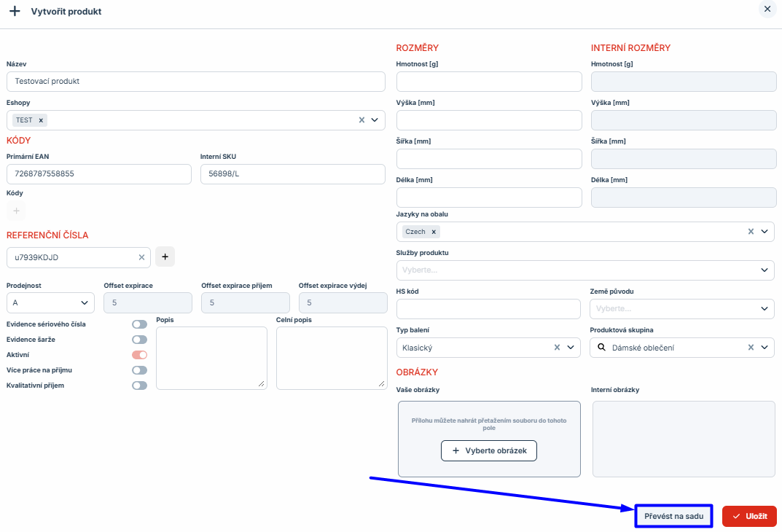The width and height of the screenshot is (782, 532).
Task: Close the Vytvořit produkt dialog
Action: [x=767, y=9]
